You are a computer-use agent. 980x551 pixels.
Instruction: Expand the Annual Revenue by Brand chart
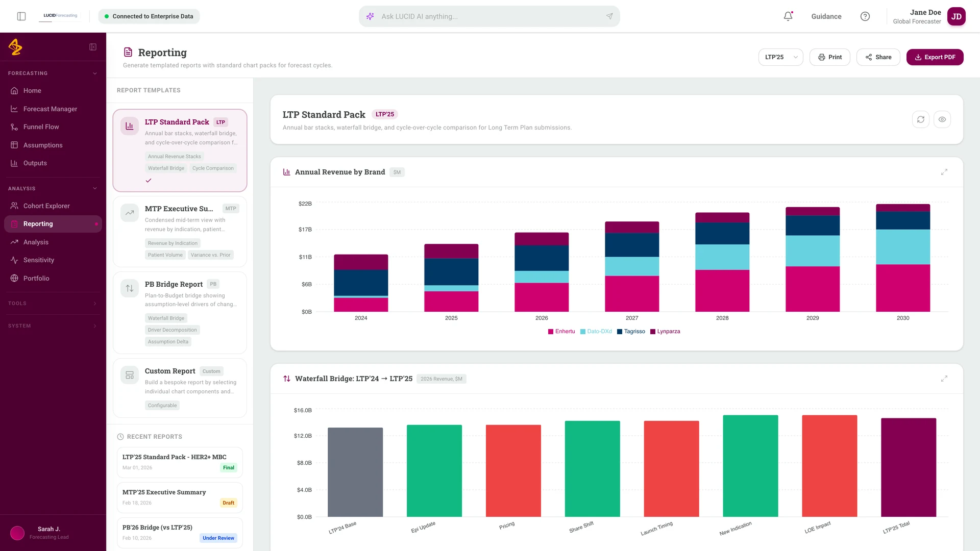coord(944,172)
